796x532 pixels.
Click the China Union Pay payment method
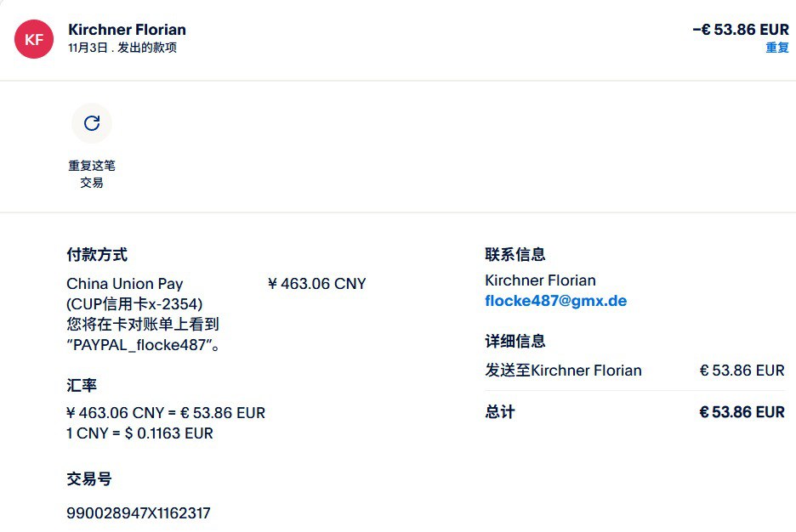point(125,284)
